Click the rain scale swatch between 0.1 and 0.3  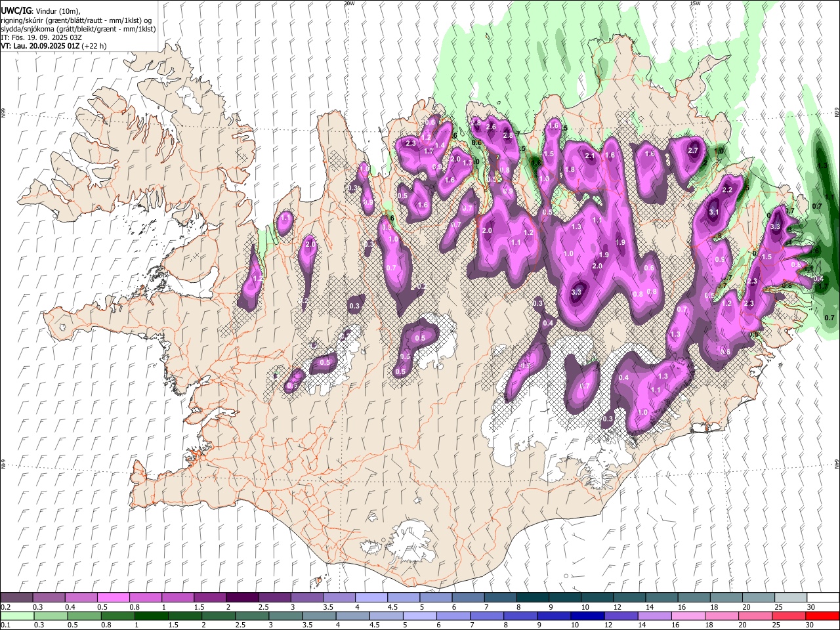tap(18, 616)
